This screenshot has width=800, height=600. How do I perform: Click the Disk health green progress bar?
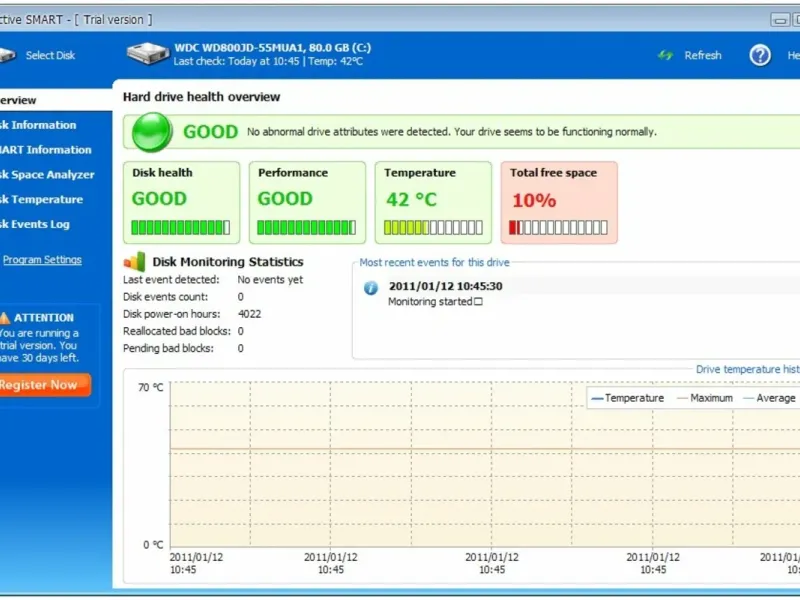coord(181,228)
